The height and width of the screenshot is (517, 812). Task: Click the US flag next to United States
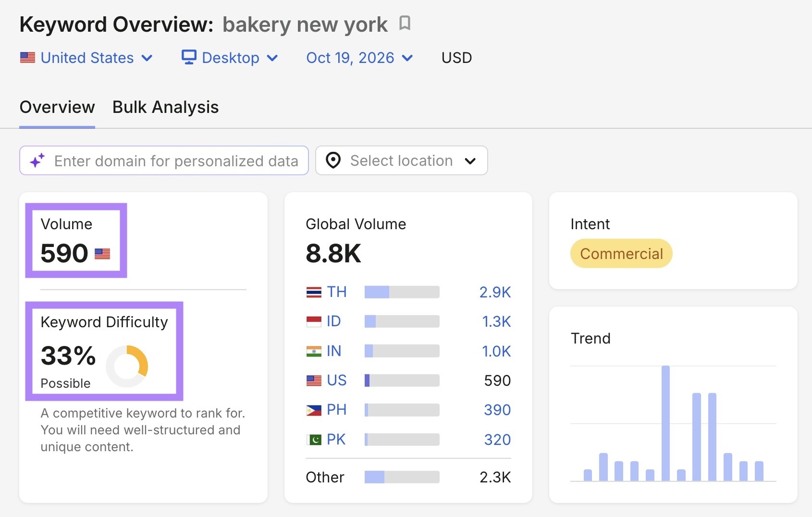(27, 58)
